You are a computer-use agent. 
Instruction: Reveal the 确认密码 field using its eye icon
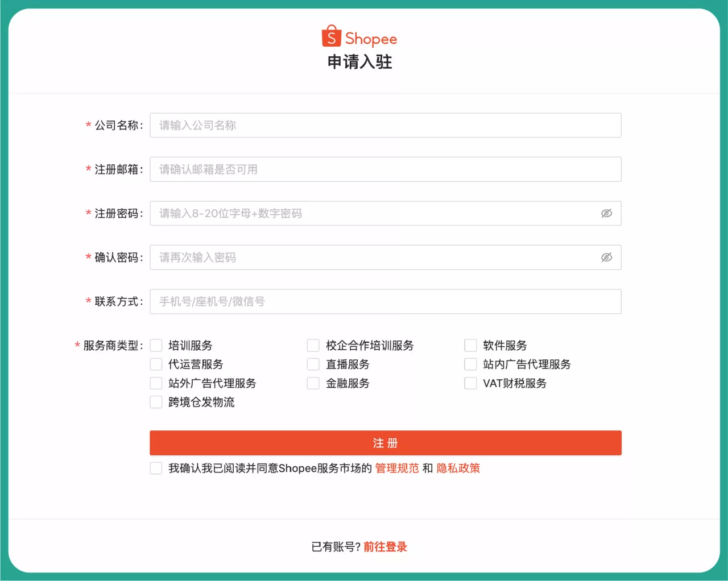(606, 258)
